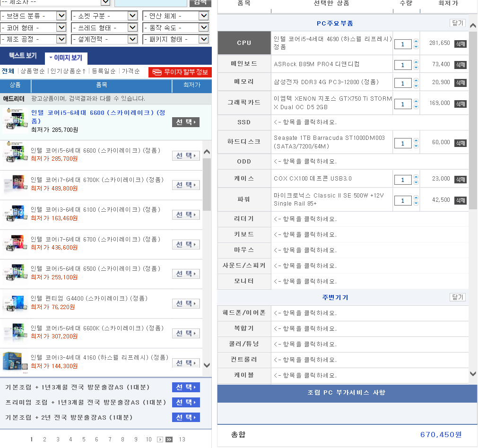Switch to 텍스트 보기 tab

(x=23, y=55)
